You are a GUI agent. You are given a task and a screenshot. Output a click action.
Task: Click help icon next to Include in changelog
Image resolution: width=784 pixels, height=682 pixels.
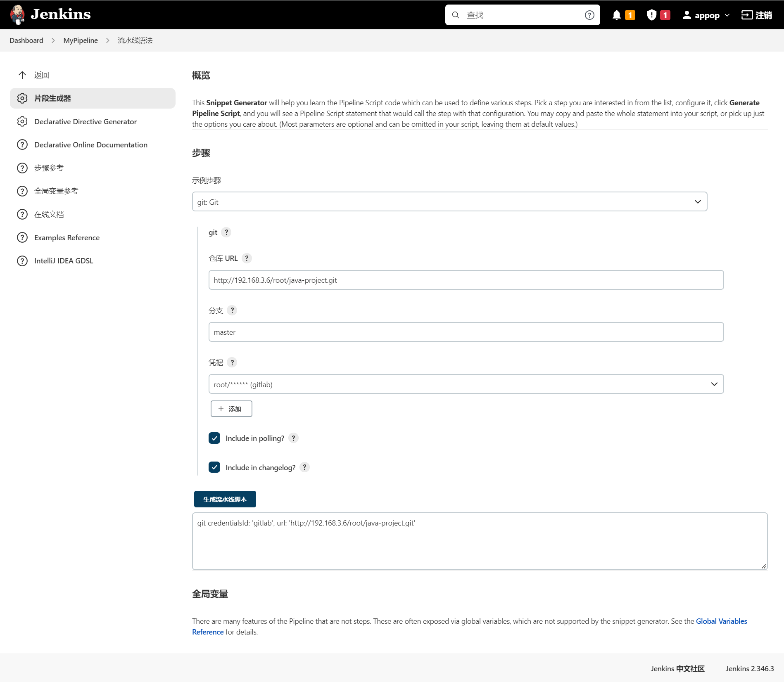(x=304, y=467)
